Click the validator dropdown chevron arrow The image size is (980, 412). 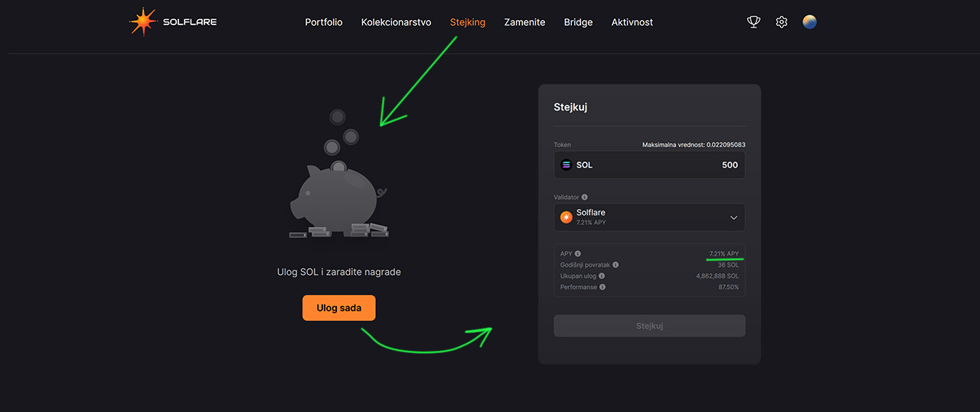733,217
